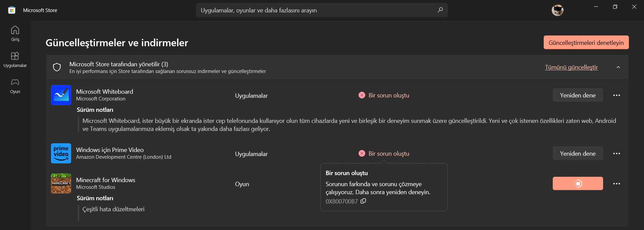Close the Microsoft Store window

pos(634,7)
